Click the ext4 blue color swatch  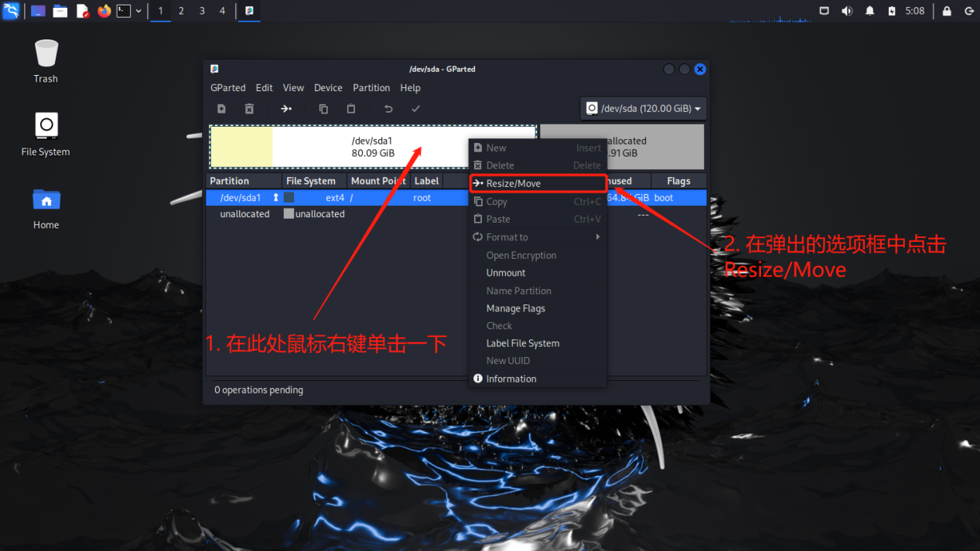[289, 198]
